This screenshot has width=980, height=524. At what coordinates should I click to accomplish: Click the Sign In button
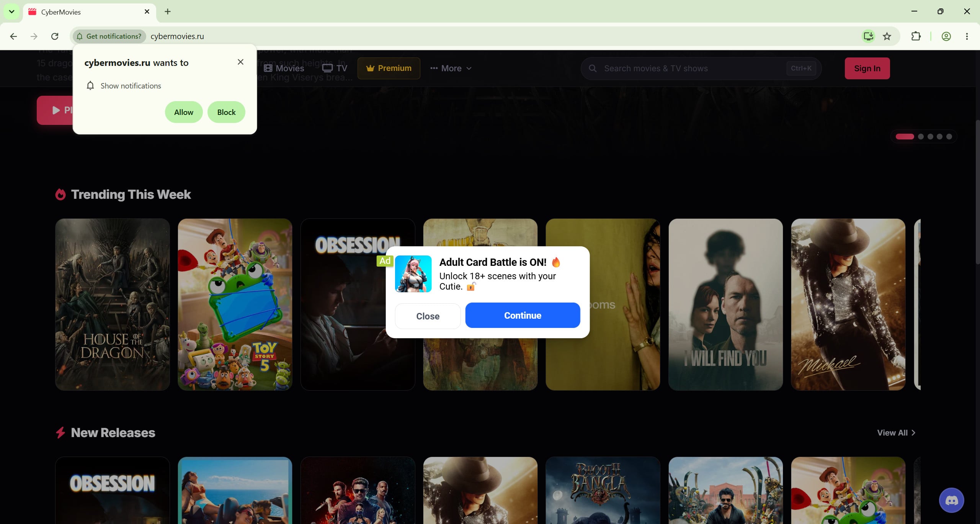tap(867, 69)
